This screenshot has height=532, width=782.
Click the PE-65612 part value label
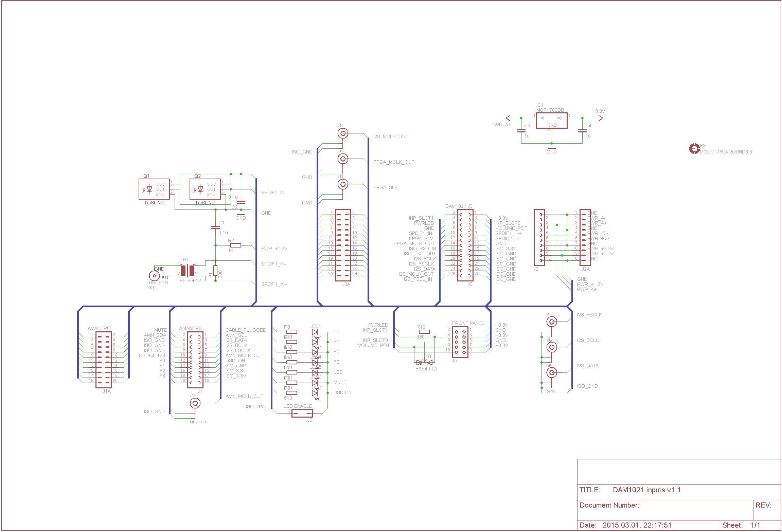click(x=190, y=280)
